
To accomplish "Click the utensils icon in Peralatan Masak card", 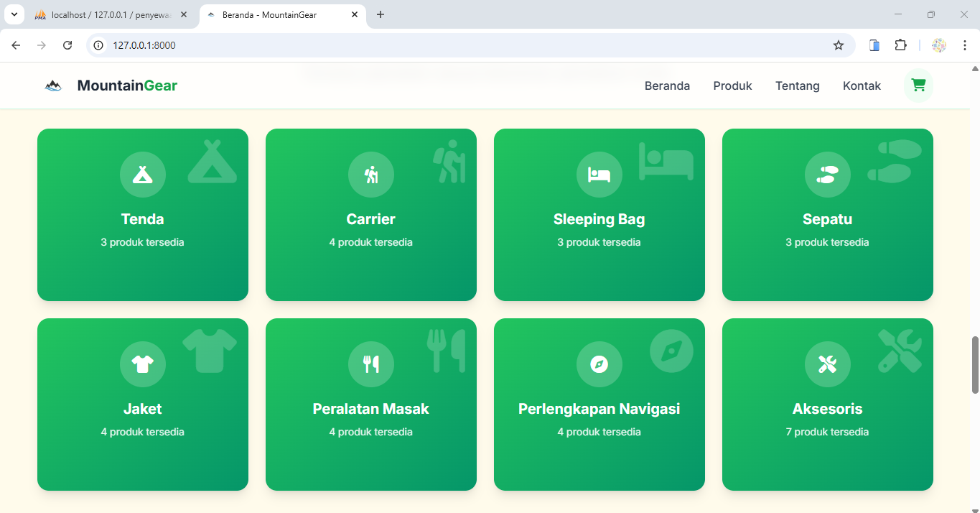I will (x=370, y=364).
